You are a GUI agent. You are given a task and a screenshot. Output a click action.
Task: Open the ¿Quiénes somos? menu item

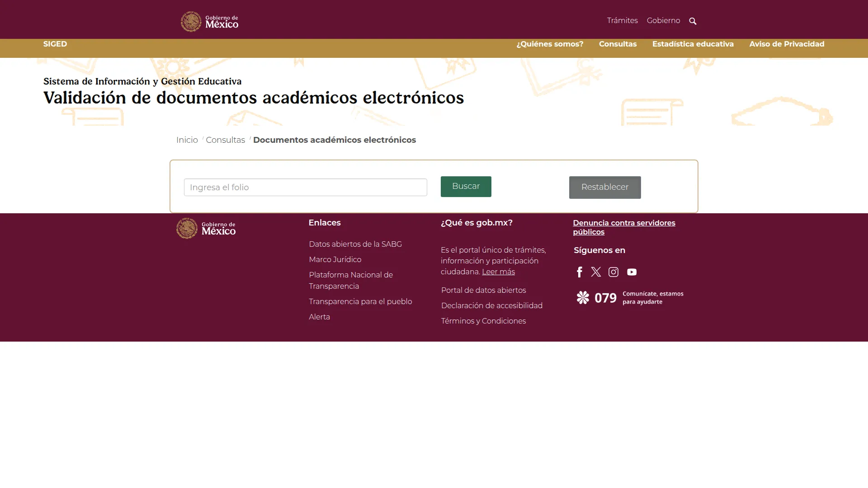(550, 44)
